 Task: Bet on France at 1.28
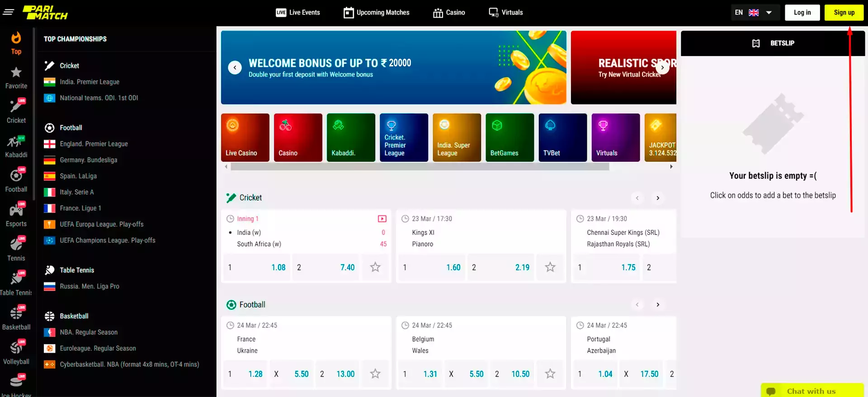(x=245, y=374)
